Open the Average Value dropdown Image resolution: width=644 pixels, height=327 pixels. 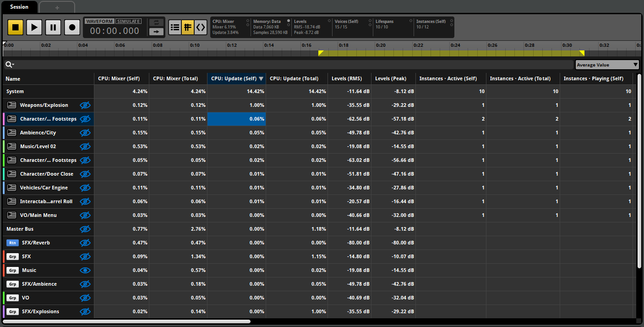607,64
